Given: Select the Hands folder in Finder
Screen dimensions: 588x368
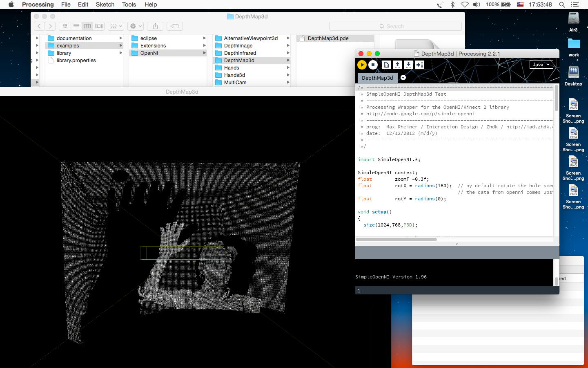Looking at the screenshot, I should coord(252,67).
